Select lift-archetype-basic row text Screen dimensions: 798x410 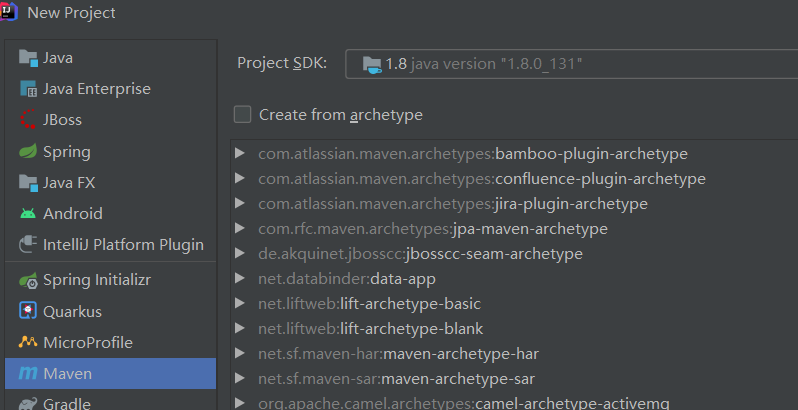pos(369,304)
